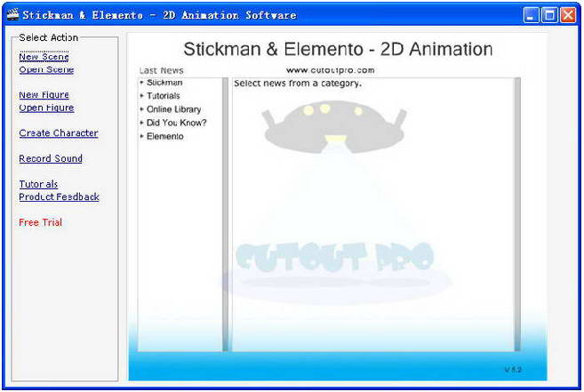The height and width of the screenshot is (392, 584).
Task: Open the Create Character link
Action: pos(59,133)
